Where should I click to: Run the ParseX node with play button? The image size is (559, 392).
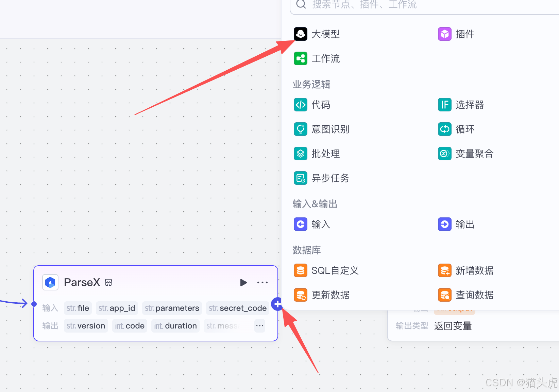[243, 282]
